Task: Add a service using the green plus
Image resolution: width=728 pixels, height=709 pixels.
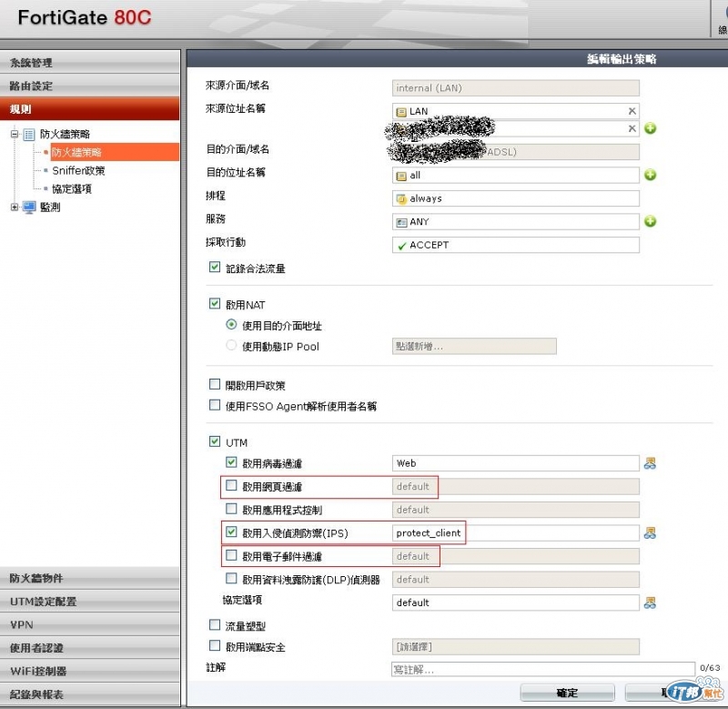Action: 650,221
